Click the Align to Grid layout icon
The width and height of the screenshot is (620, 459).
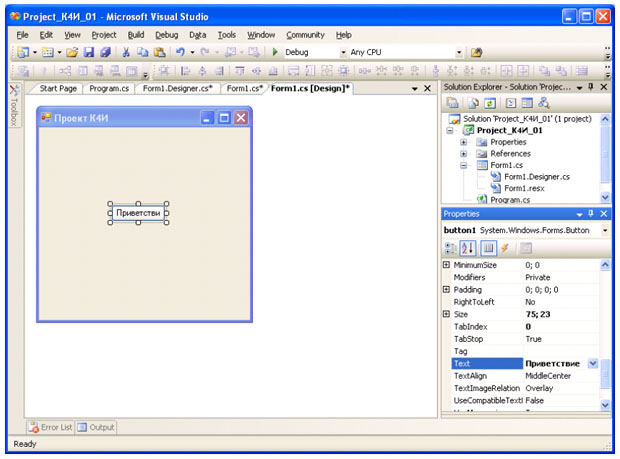164,71
